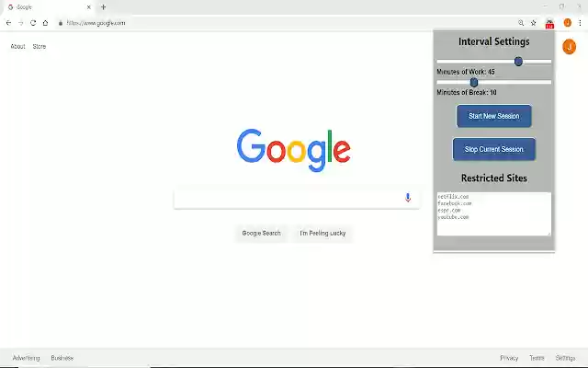Click the voice search microphone icon
Viewport: 588px width, 368px height.
tap(408, 198)
